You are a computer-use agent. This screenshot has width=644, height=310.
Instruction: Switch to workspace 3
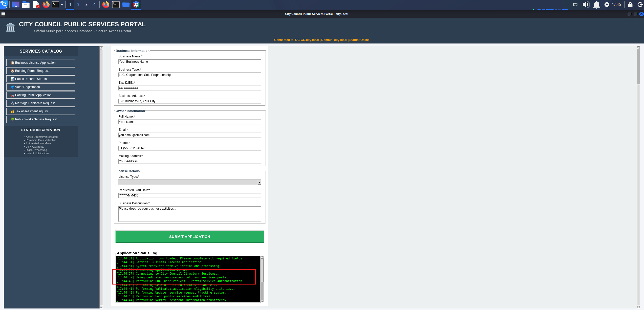click(x=87, y=5)
